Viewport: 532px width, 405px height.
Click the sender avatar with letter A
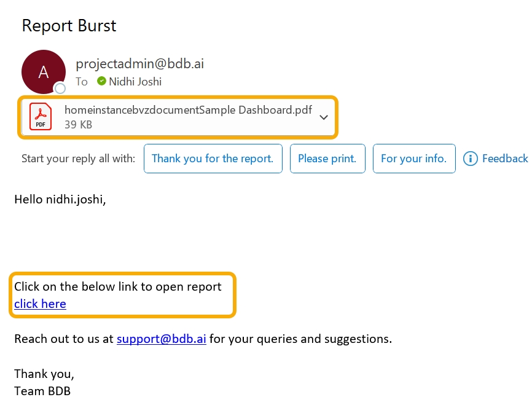pos(43,72)
